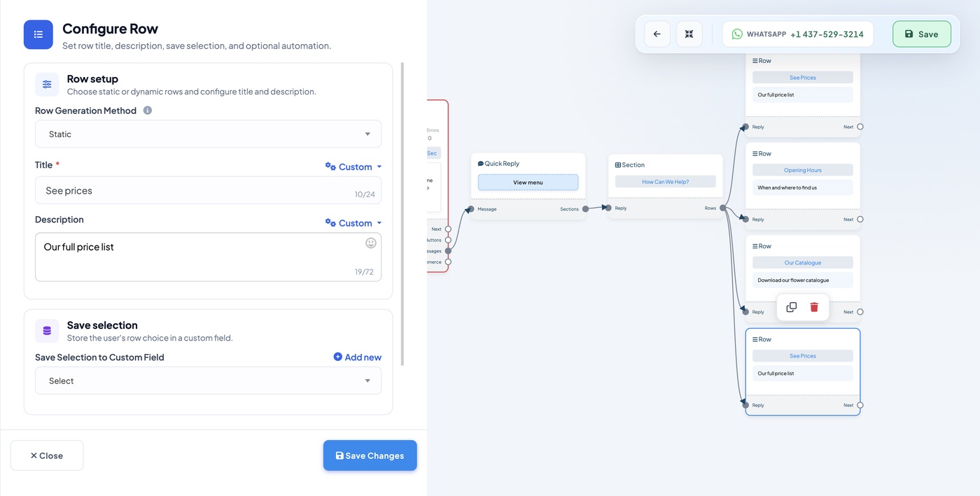Click the Row setup sliders icon
This screenshot has width=980, height=496.
point(47,85)
